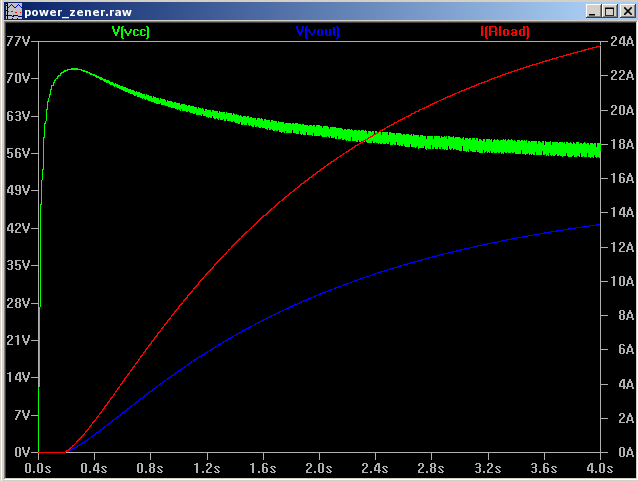Click the 0A right axis label
Viewport: 638px width, 481px height.
tap(626, 452)
